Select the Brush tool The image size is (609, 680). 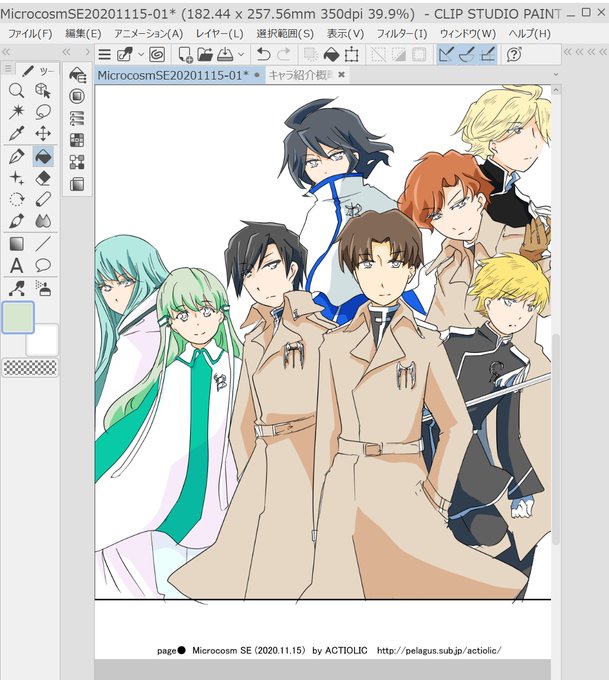pyautogui.click(x=16, y=221)
